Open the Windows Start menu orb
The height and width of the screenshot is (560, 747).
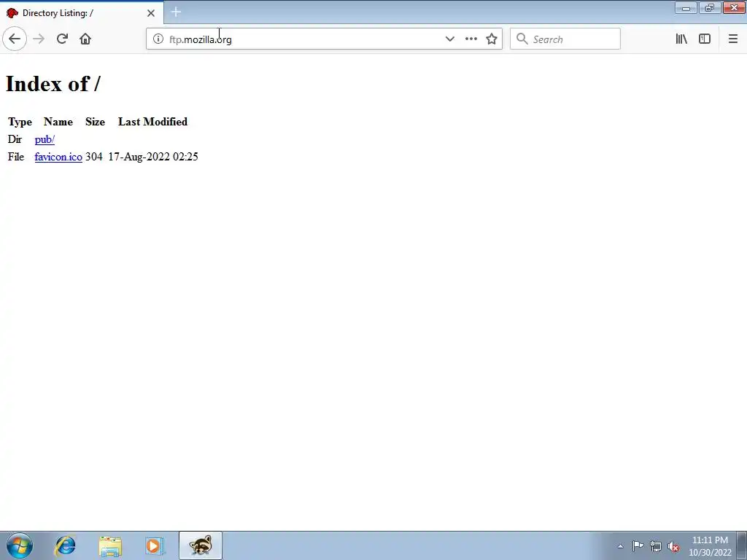pyautogui.click(x=20, y=545)
